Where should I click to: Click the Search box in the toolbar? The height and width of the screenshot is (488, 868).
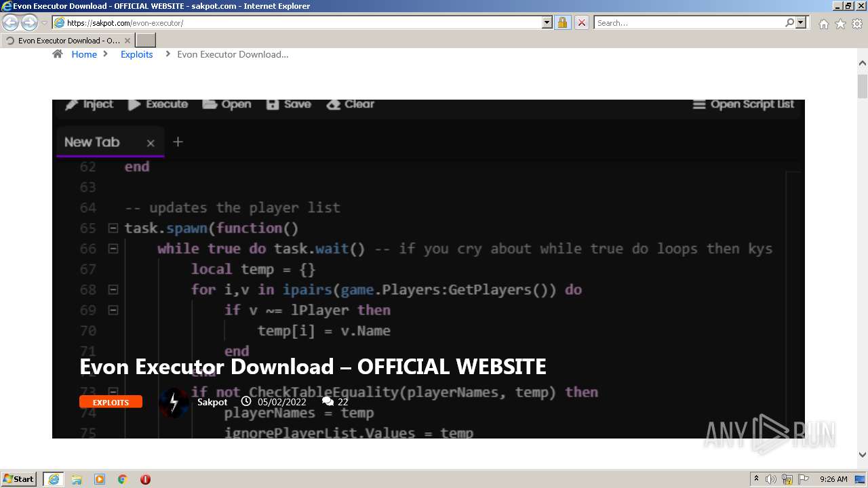click(x=689, y=22)
